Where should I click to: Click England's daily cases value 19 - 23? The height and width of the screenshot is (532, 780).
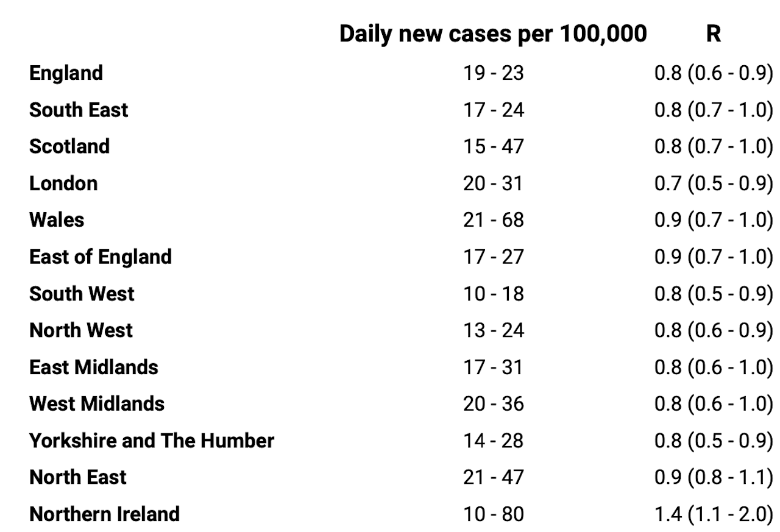(x=493, y=74)
